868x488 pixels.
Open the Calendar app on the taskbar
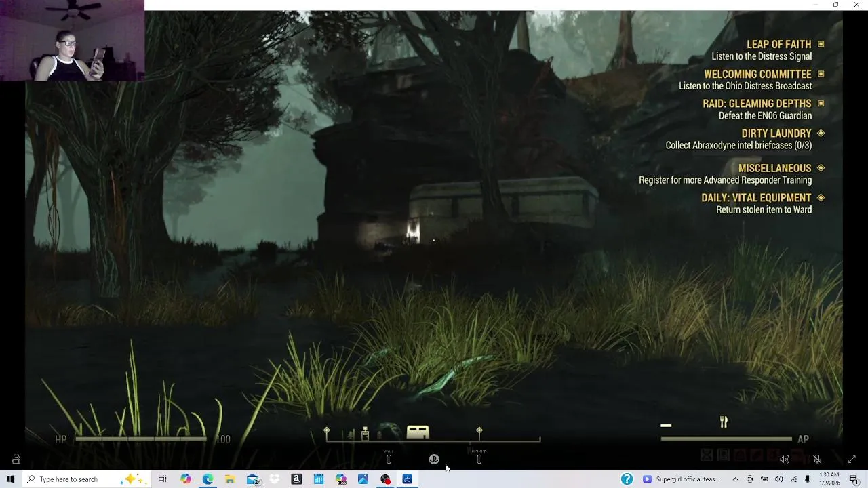[x=319, y=479]
